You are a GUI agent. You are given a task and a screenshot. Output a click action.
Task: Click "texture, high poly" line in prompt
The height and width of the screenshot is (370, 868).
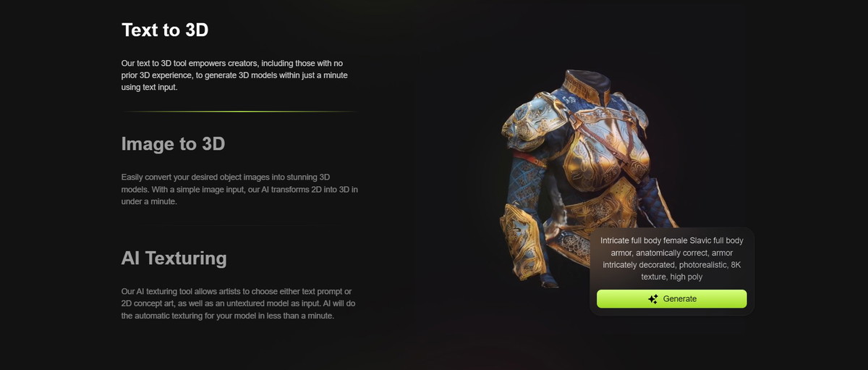[671, 277]
